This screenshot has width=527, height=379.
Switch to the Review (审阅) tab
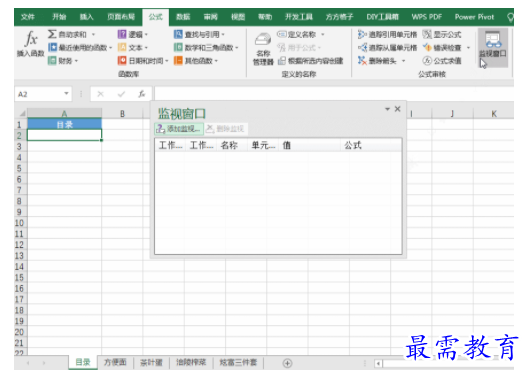[x=211, y=17]
